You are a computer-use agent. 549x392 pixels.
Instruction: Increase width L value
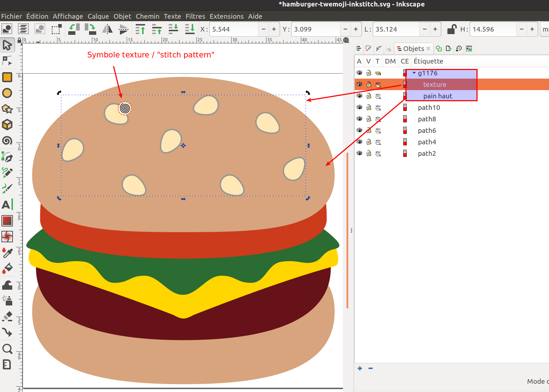pyautogui.click(x=435, y=29)
